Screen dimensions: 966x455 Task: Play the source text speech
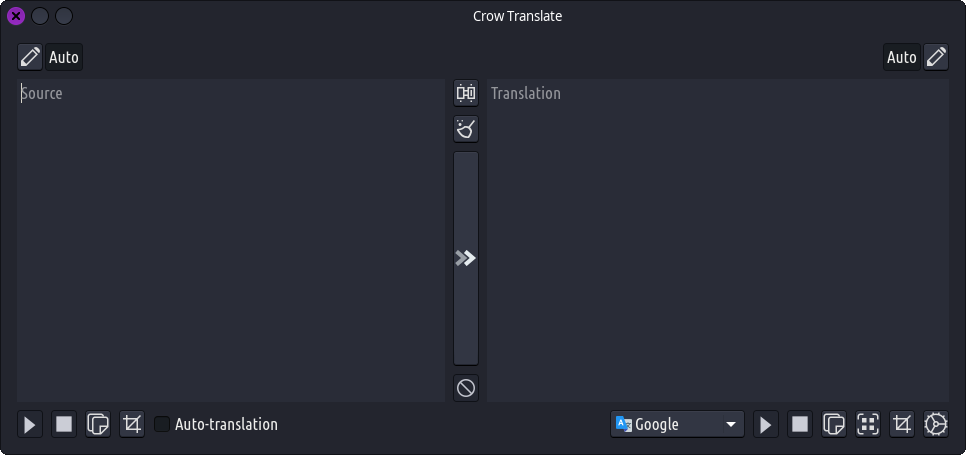pos(30,424)
